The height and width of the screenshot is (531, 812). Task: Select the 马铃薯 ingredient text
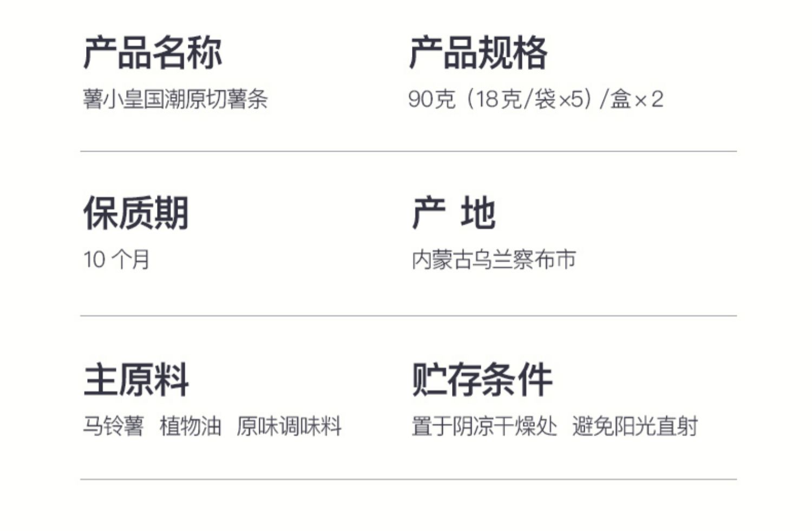(114, 426)
